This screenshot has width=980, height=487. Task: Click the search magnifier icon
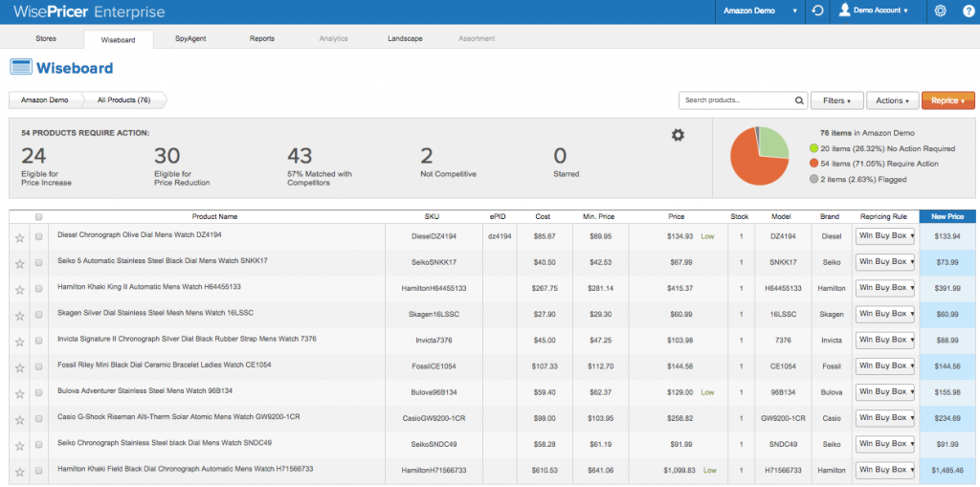coord(799,100)
